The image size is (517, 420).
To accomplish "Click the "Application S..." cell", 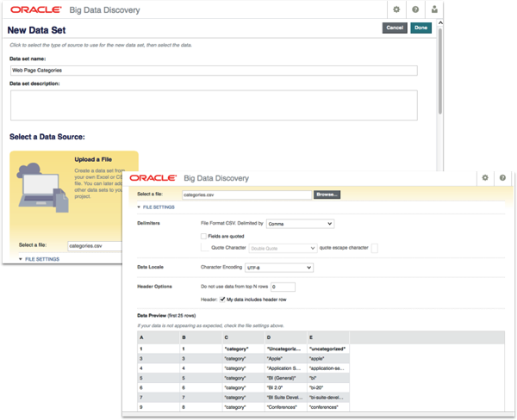I will 285,368.
